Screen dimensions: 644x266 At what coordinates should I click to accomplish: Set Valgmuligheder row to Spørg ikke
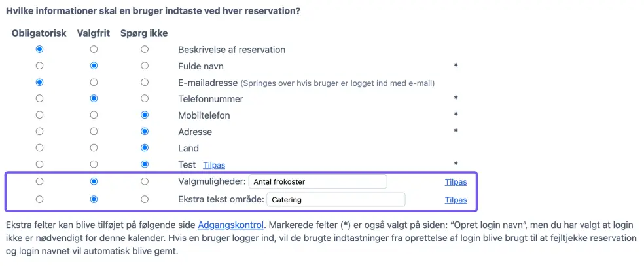pos(145,181)
